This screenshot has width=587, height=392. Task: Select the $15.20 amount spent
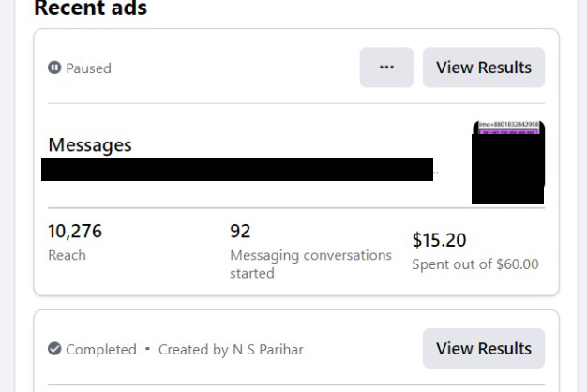pyautogui.click(x=439, y=240)
